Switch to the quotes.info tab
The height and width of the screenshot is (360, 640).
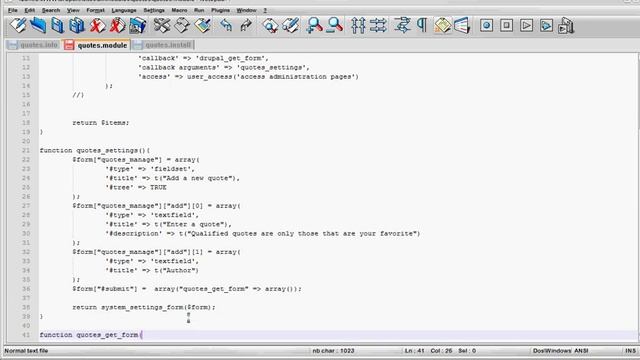[33, 45]
